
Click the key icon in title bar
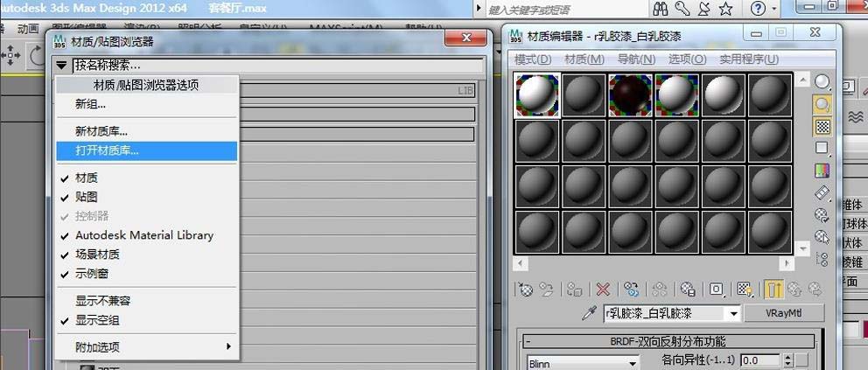682,9
